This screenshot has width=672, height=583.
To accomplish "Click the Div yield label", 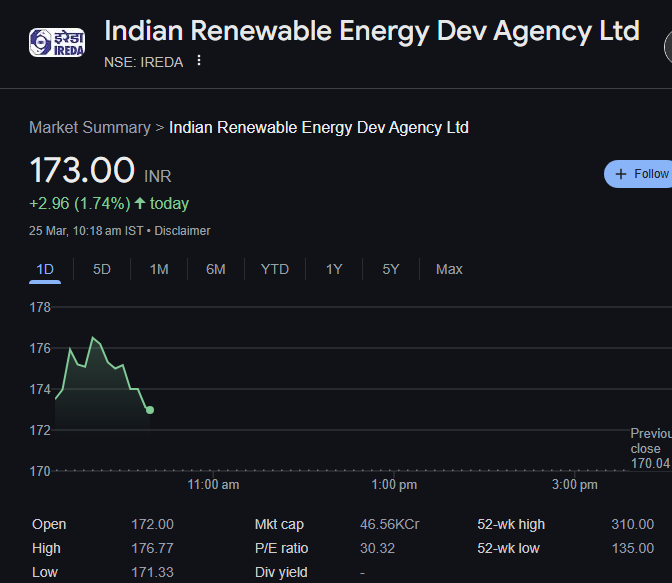I will coord(281,572).
